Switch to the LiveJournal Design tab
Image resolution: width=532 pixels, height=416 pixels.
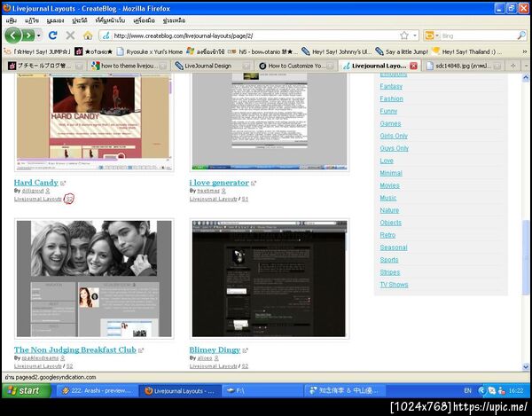(x=213, y=66)
